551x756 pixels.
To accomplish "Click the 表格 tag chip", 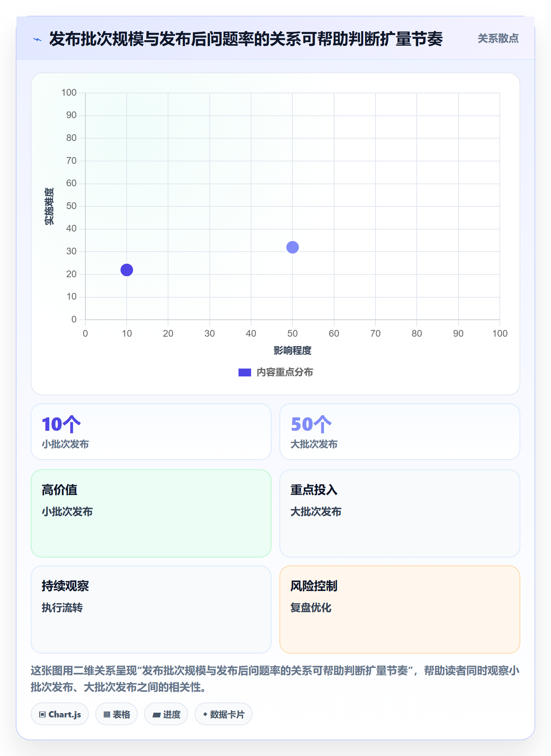I will point(116,714).
